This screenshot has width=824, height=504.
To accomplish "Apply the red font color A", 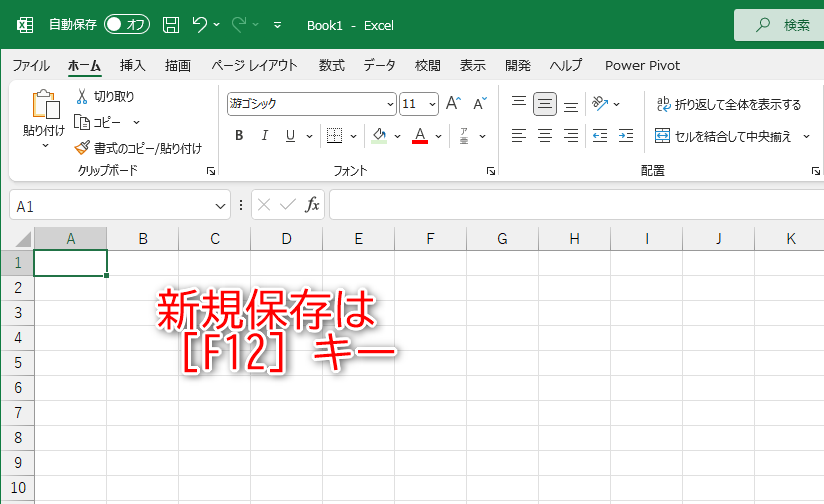I will [x=419, y=136].
